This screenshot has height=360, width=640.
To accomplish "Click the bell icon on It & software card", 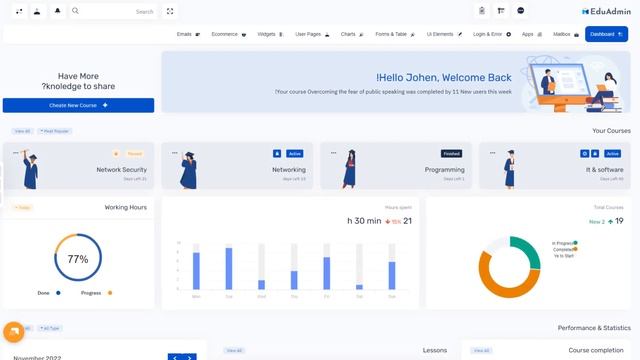I will click(595, 153).
